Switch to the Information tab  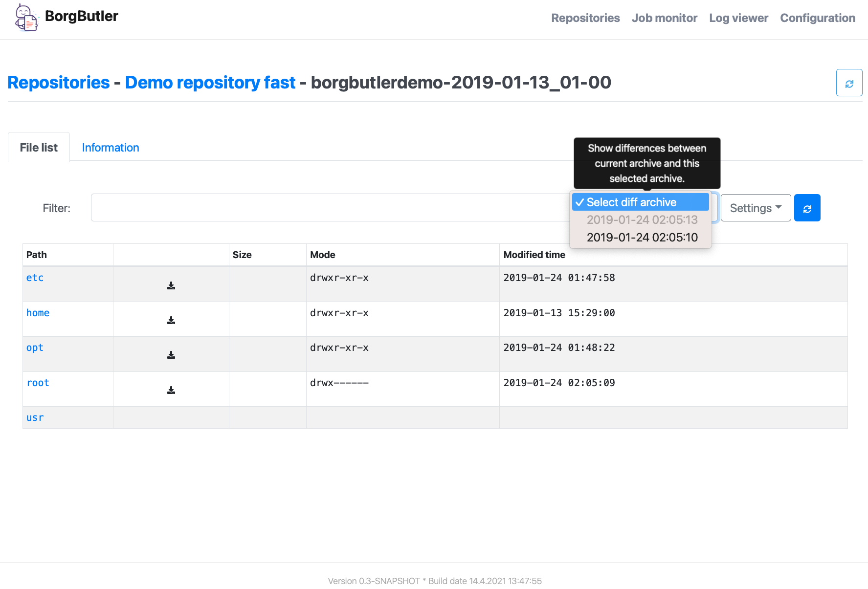(x=111, y=147)
